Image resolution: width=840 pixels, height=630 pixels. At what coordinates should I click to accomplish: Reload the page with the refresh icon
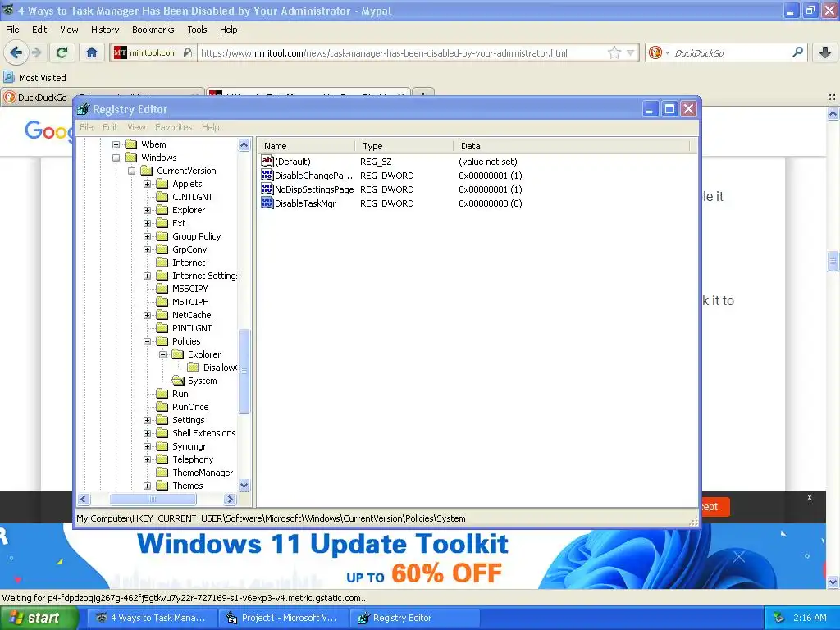62,52
